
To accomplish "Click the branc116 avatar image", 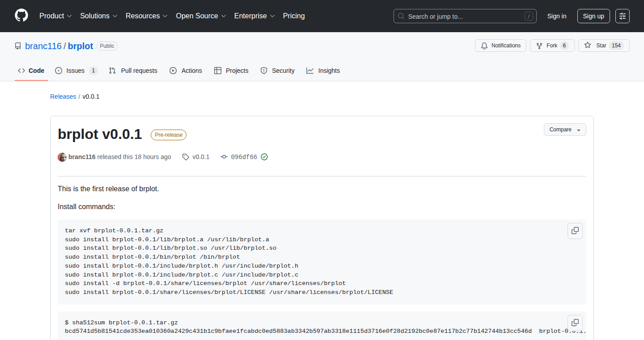I will pos(62,157).
